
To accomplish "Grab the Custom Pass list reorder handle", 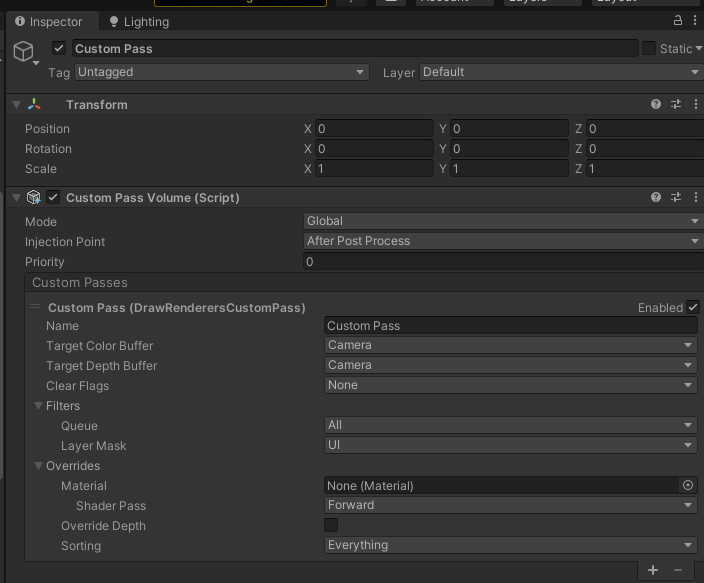I will click(35, 307).
